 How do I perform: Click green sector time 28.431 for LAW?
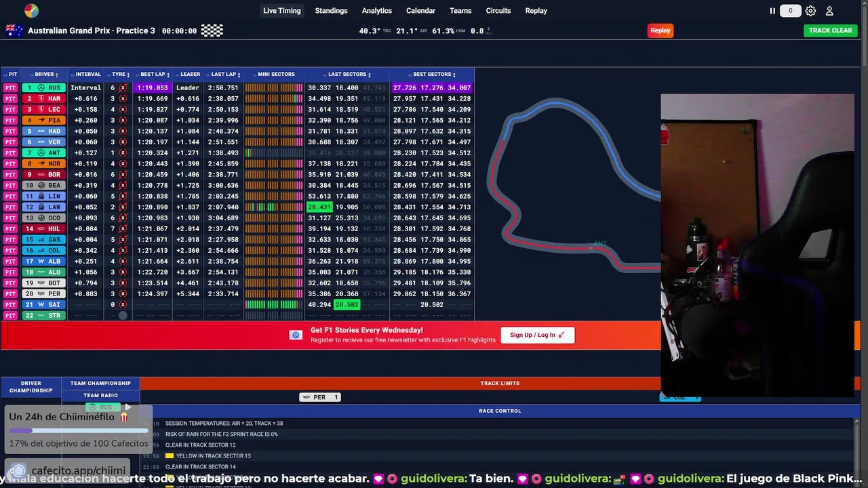[x=319, y=207]
